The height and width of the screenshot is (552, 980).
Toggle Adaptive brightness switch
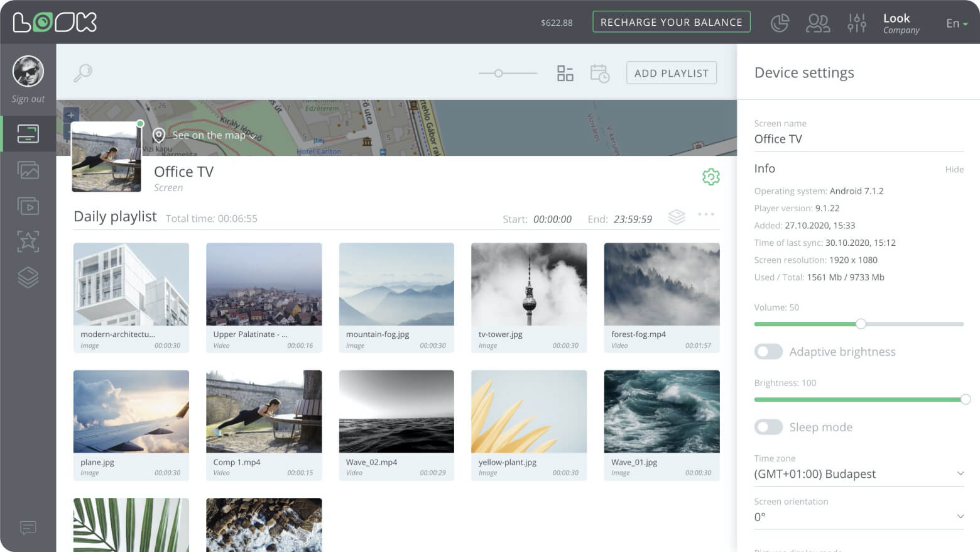pos(768,351)
